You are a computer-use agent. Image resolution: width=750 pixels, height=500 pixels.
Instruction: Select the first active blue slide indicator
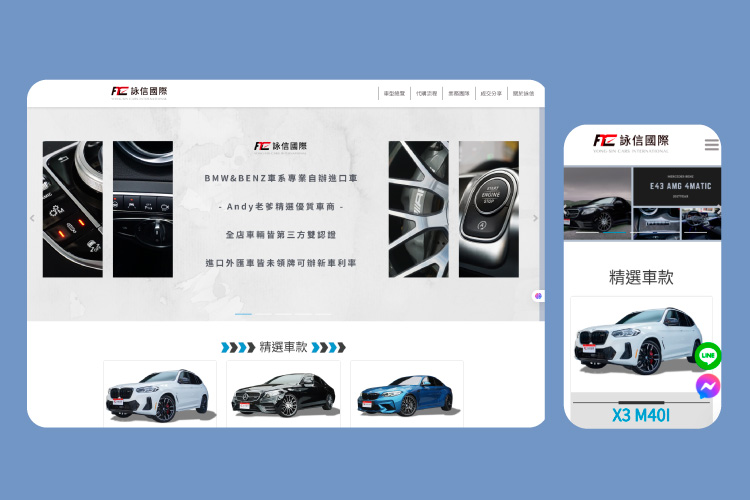pyautogui.click(x=243, y=314)
